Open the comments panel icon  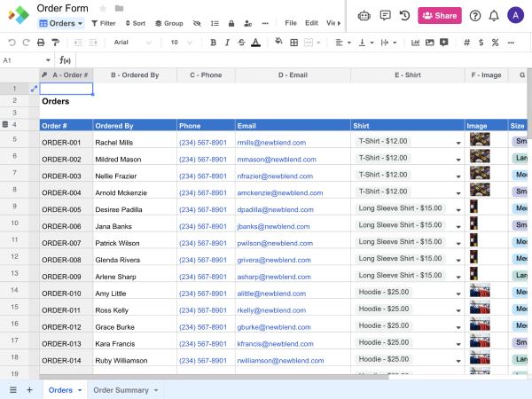pyautogui.click(x=385, y=15)
